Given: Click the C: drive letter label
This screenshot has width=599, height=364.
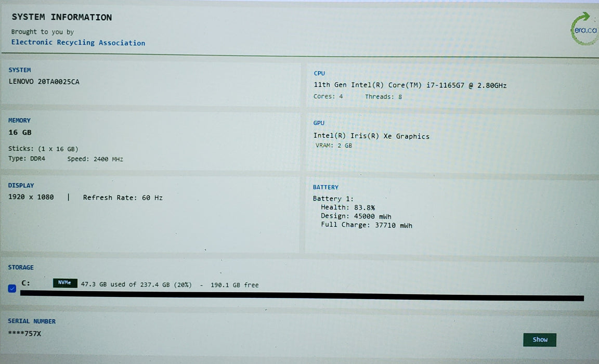Looking at the screenshot, I should point(25,283).
